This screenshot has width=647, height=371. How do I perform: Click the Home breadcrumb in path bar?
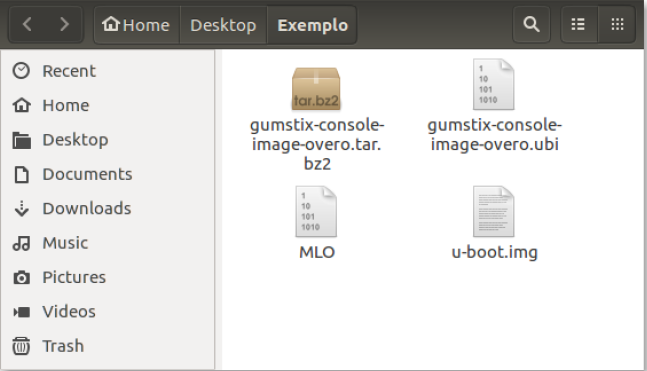pos(137,25)
